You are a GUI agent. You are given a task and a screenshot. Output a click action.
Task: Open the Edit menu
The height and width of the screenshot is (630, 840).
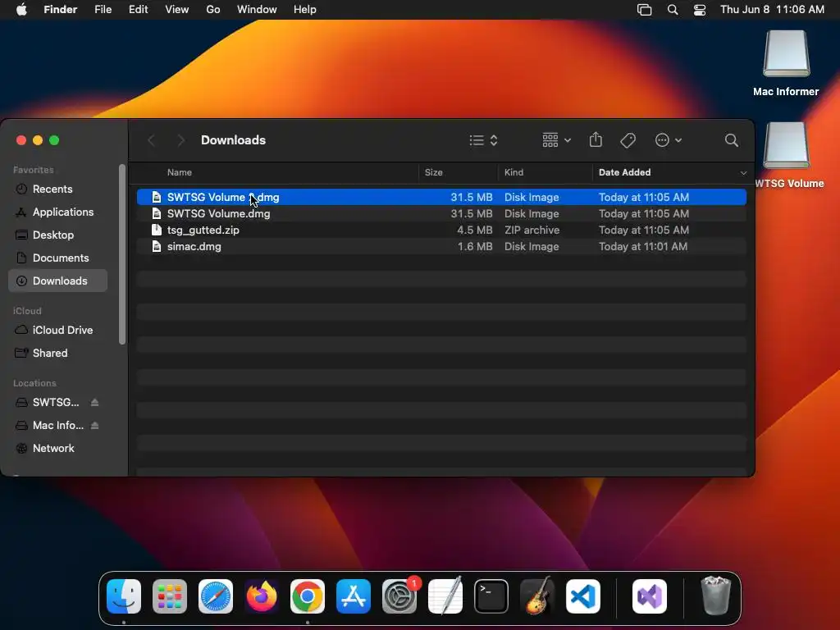click(x=138, y=10)
